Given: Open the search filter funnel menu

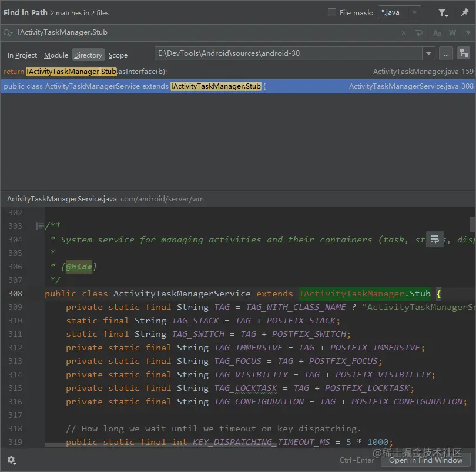Looking at the screenshot, I should 443,12.
